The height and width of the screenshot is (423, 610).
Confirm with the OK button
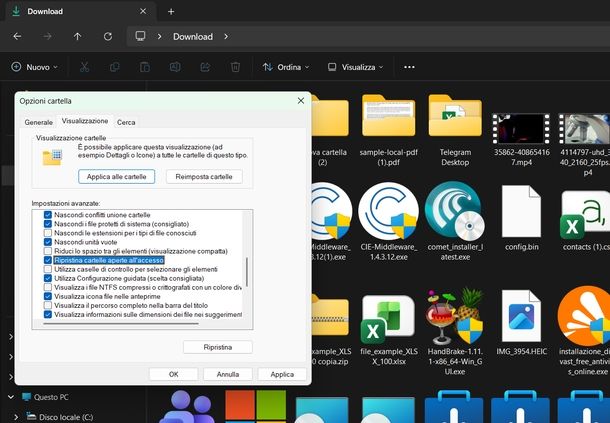[174, 374]
